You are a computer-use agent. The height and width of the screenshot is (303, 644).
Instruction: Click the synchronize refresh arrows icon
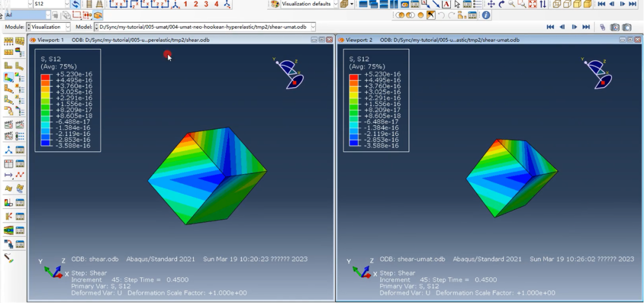pos(76,4)
